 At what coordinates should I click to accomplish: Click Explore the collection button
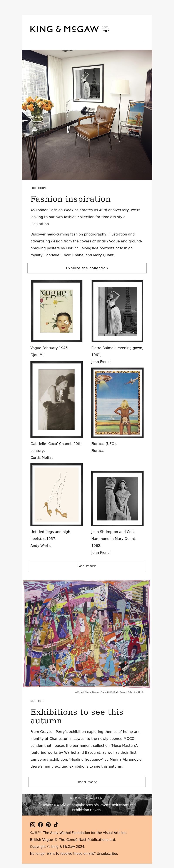pyautogui.click(x=87, y=268)
